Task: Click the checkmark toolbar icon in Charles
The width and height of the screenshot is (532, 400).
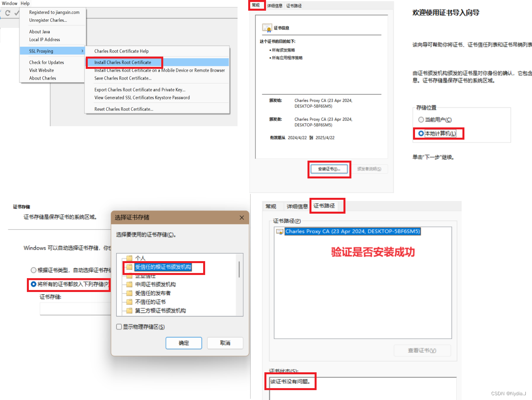Action: pos(17,13)
